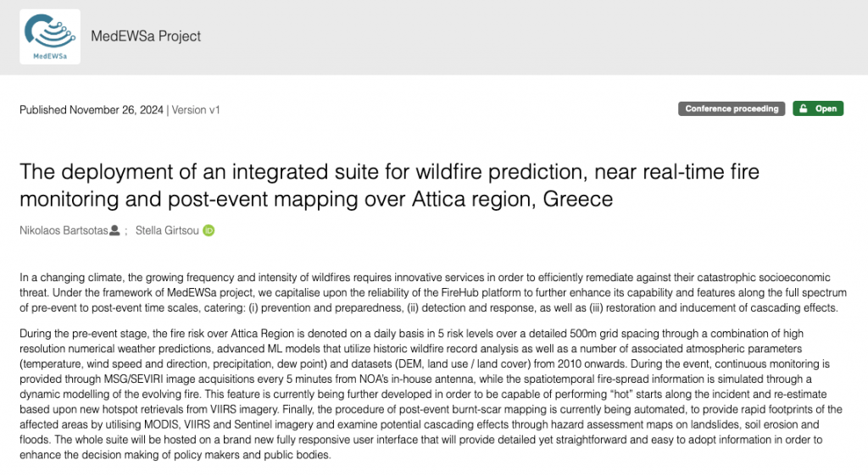
Task: Click the 'Attica region, Greece' part of title
Action: [512, 199]
